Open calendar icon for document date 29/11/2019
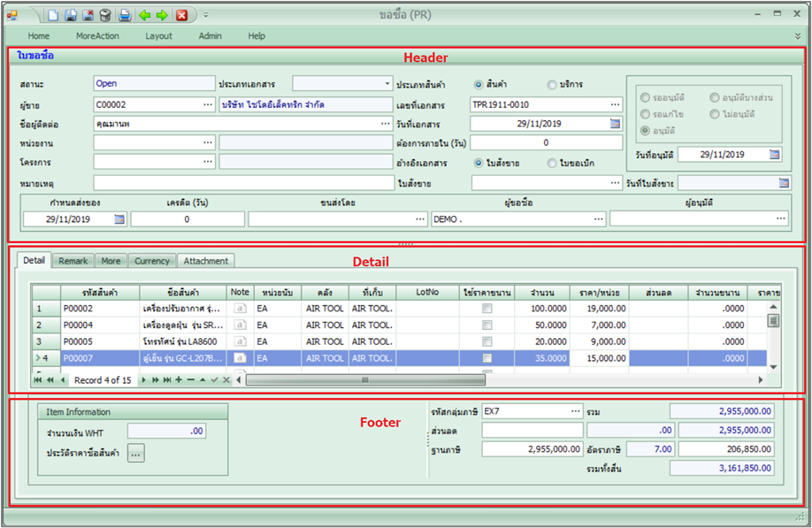 [x=616, y=124]
